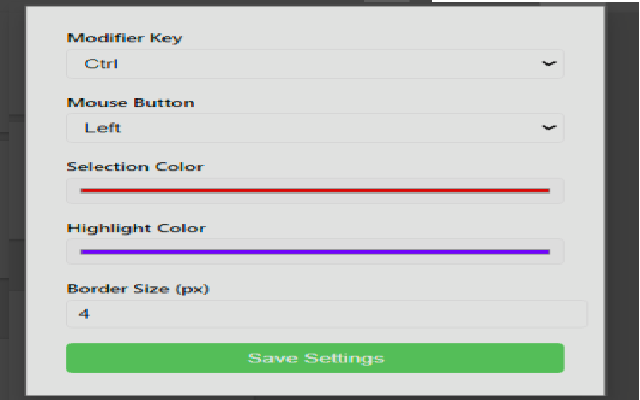Click the green Save Settings button
Image resolution: width=640 pixels, height=400 pixels.
[315, 358]
